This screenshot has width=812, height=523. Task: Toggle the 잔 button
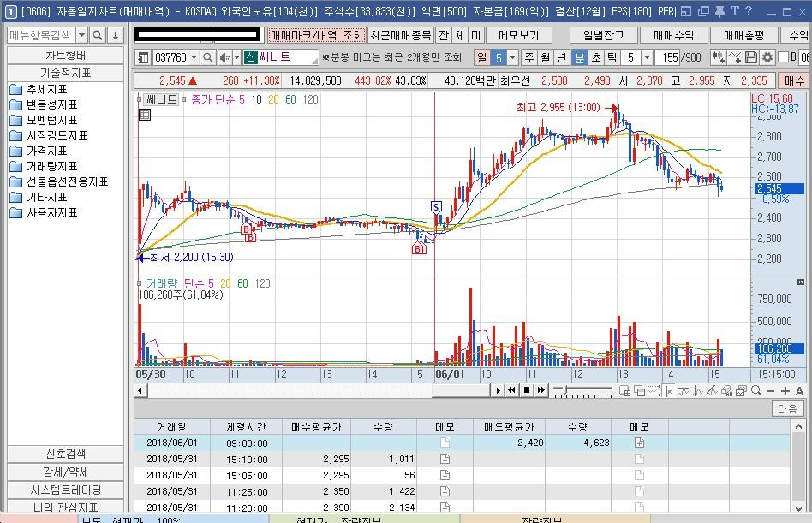point(444,35)
